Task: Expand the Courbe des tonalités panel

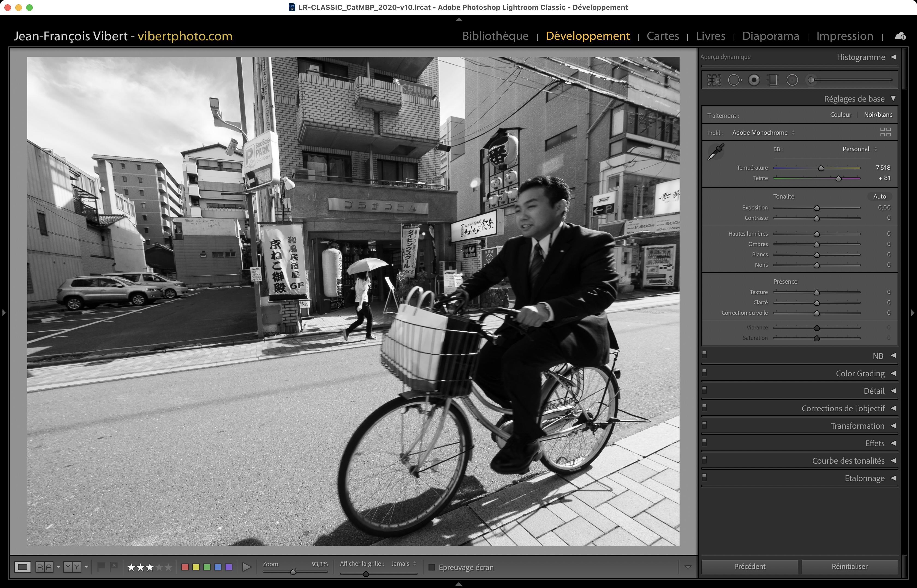Action: click(x=848, y=461)
